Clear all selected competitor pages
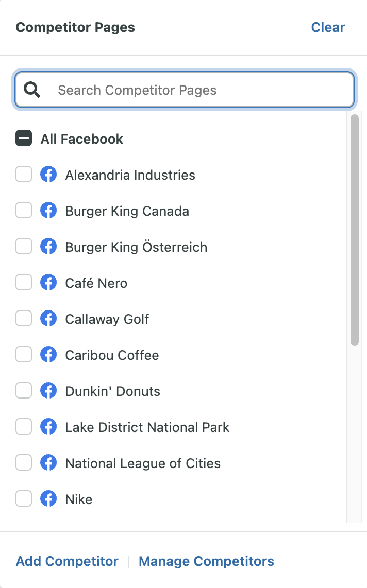Viewport: 367px width, 588px height. 328,27
